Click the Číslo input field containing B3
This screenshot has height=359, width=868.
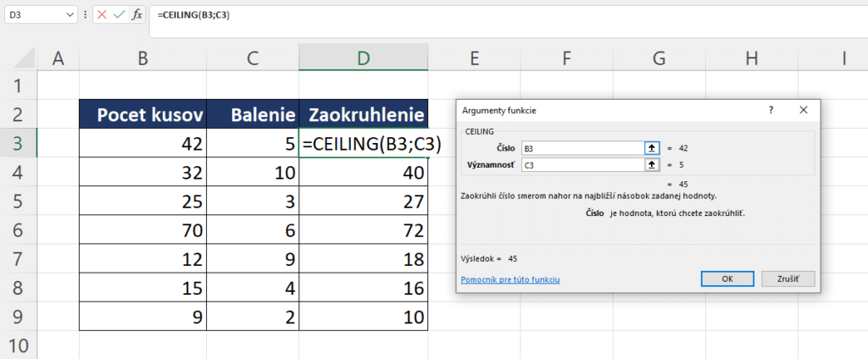point(583,148)
